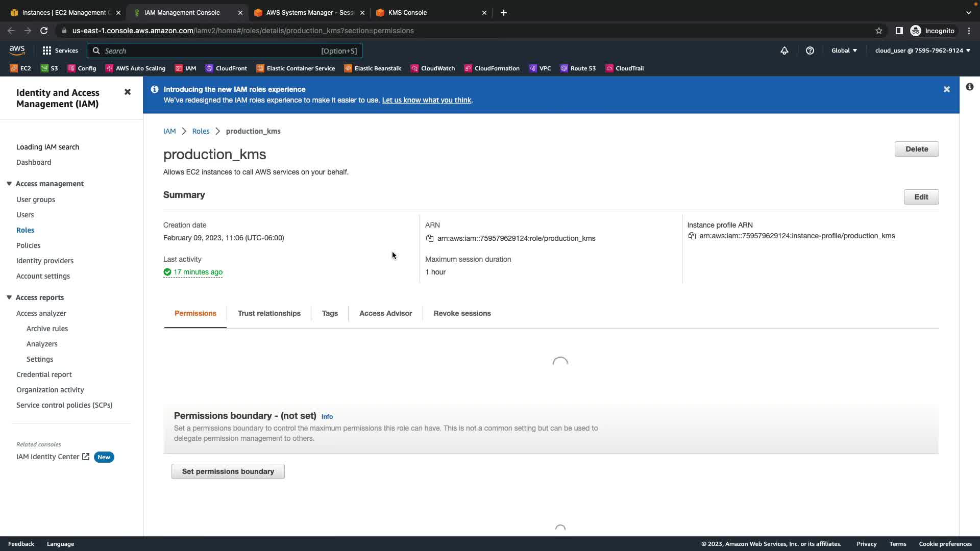Open the notifications bell
Image resolution: width=980 pixels, height=551 pixels.
tap(785, 51)
